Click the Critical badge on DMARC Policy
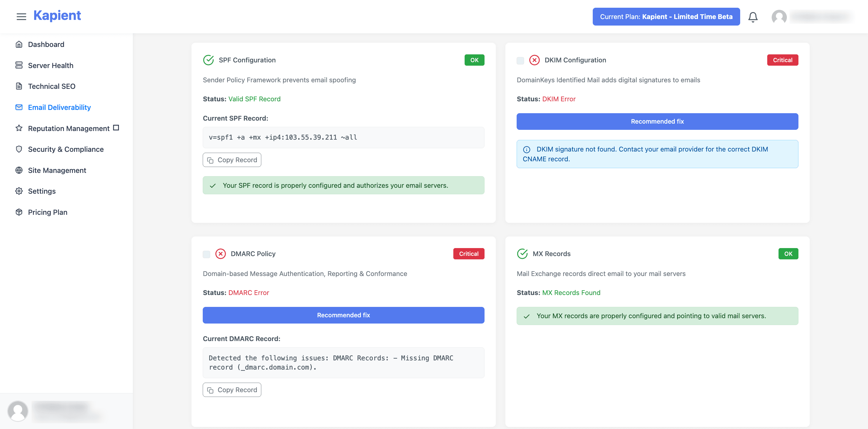 [x=468, y=253]
